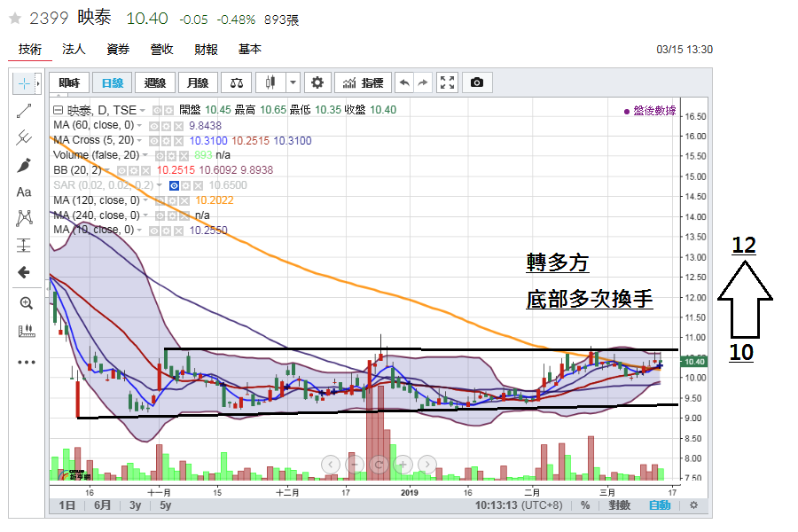Image resolution: width=798 pixels, height=532 pixels.
Task: Toggle visibility of MA (240, close, 0)
Action: pyautogui.click(x=160, y=215)
